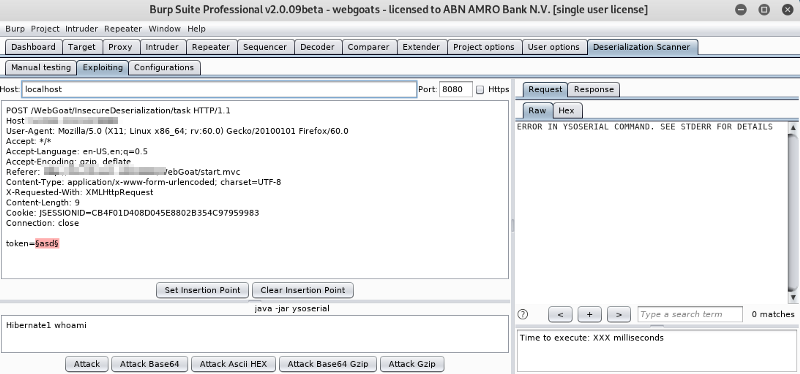Switch to Manual testing sub-tab
The height and width of the screenshot is (374, 800).
(41, 67)
